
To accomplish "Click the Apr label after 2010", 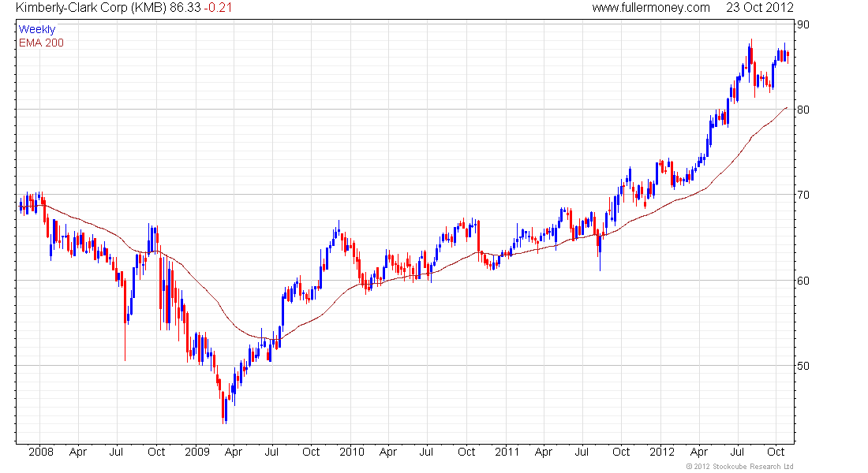I will point(388,453).
